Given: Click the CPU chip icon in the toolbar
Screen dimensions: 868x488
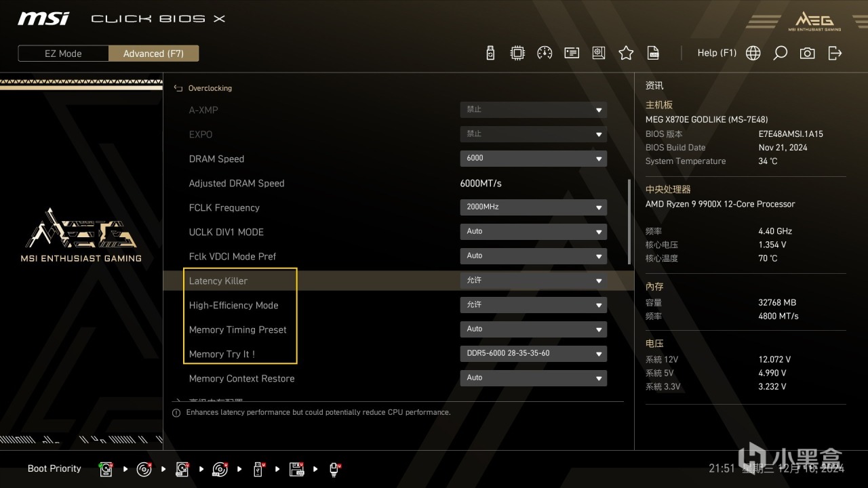Looking at the screenshot, I should [517, 53].
